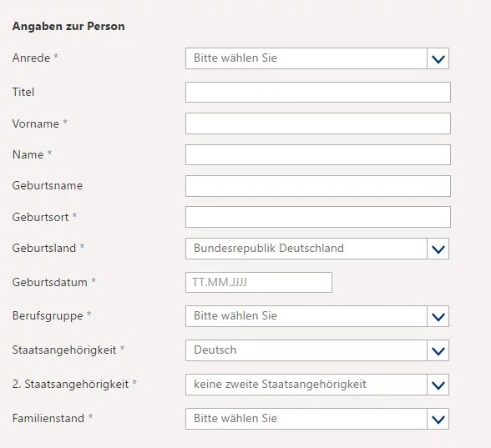Image resolution: width=491 pixels, height=448 pixels.
Task: Focus the Geburtsort text field
Action: [x=318, y=217]
